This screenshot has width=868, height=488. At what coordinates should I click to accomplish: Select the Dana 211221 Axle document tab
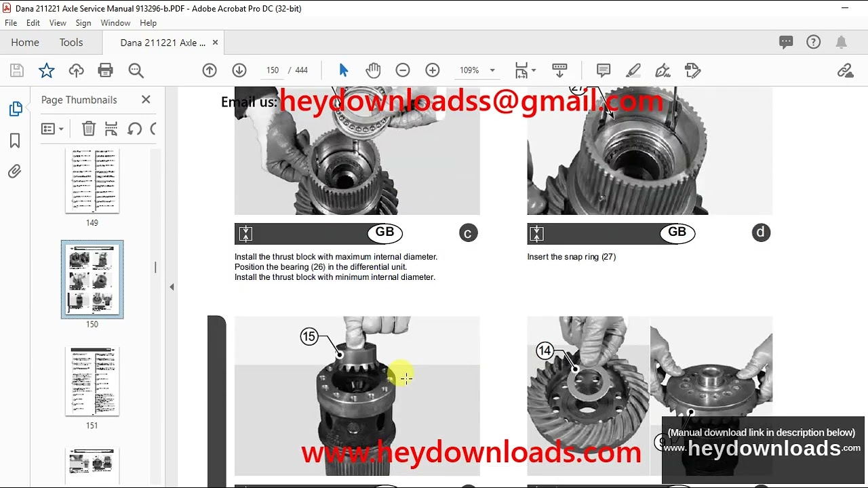pyautogui.click(x=163, y=42)
